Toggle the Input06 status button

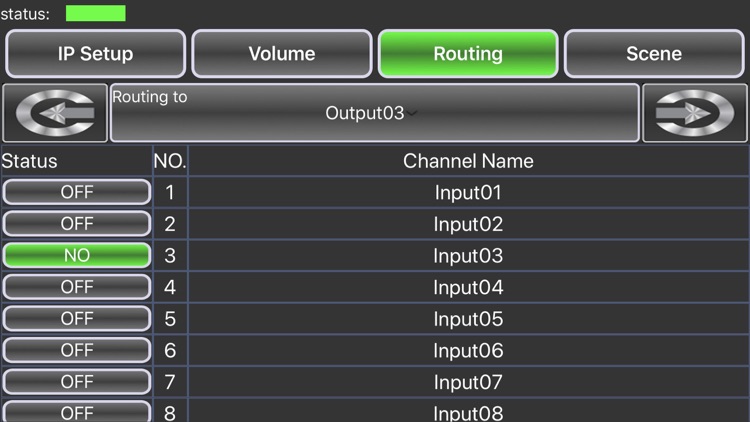[77, 350]
